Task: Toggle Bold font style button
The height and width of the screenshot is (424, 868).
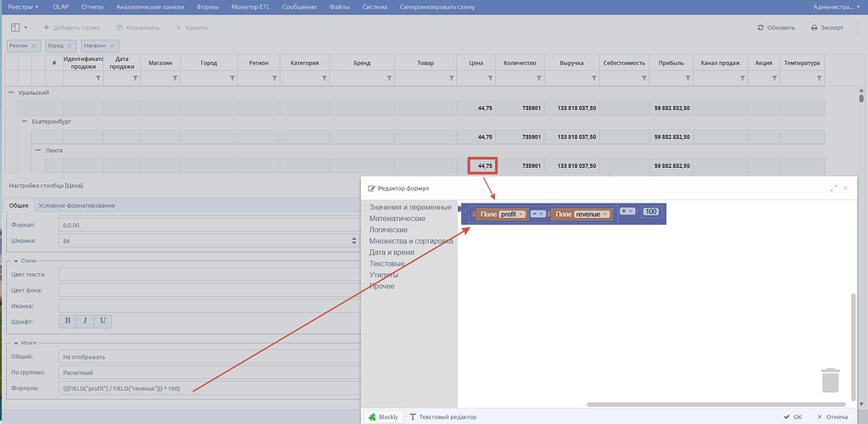Action: (68, 321)
